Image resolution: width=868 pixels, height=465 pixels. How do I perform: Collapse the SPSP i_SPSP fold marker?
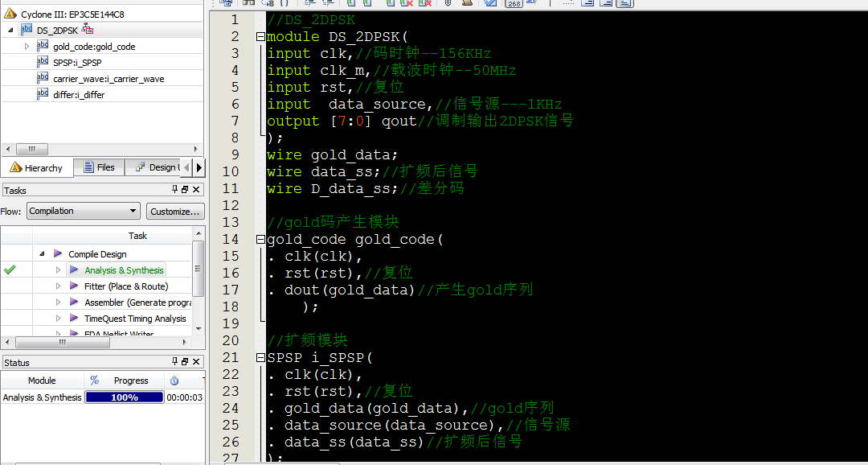click(260, 358)
